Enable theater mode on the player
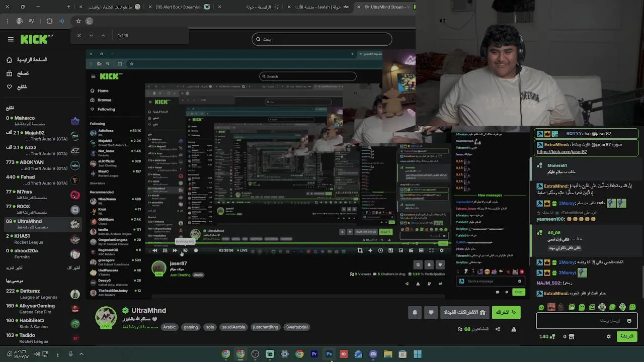The height and width of the screenshot is (362, 644). (x=421, y=250)
